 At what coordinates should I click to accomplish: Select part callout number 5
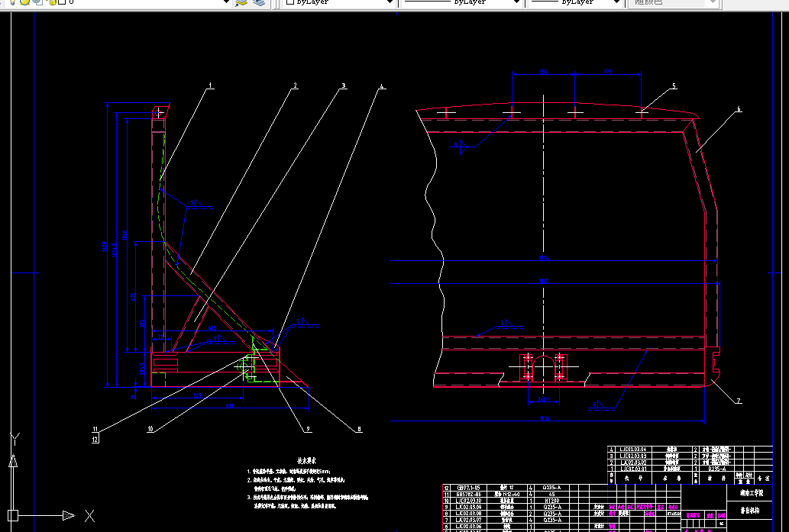(674, 86)
